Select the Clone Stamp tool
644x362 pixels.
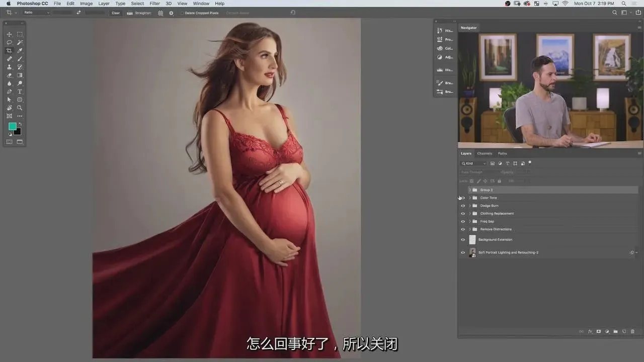click(9, 67)
